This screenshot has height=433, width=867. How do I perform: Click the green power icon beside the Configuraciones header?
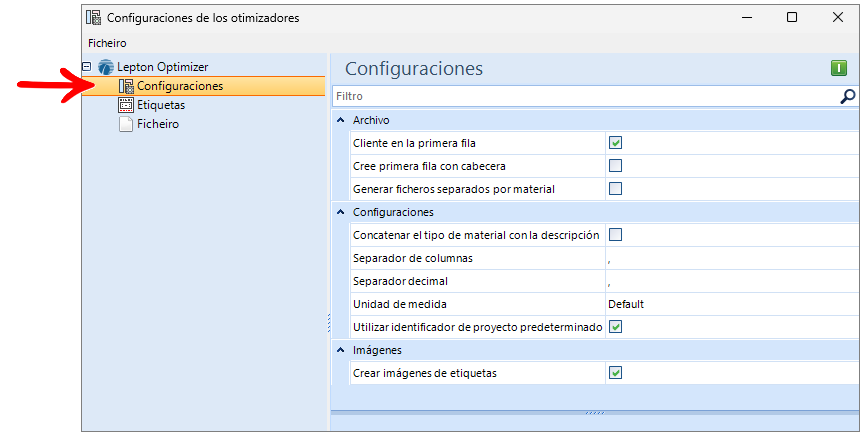coord(838,69)
